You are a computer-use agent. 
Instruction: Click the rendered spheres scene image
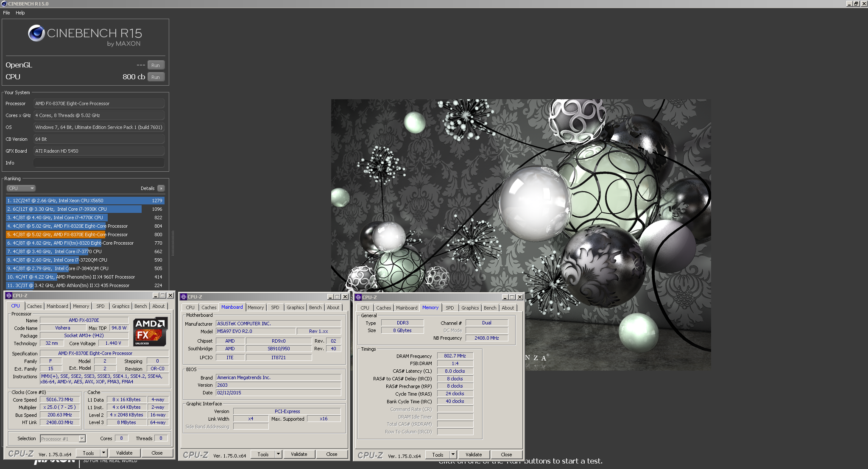tap(521, 234)
